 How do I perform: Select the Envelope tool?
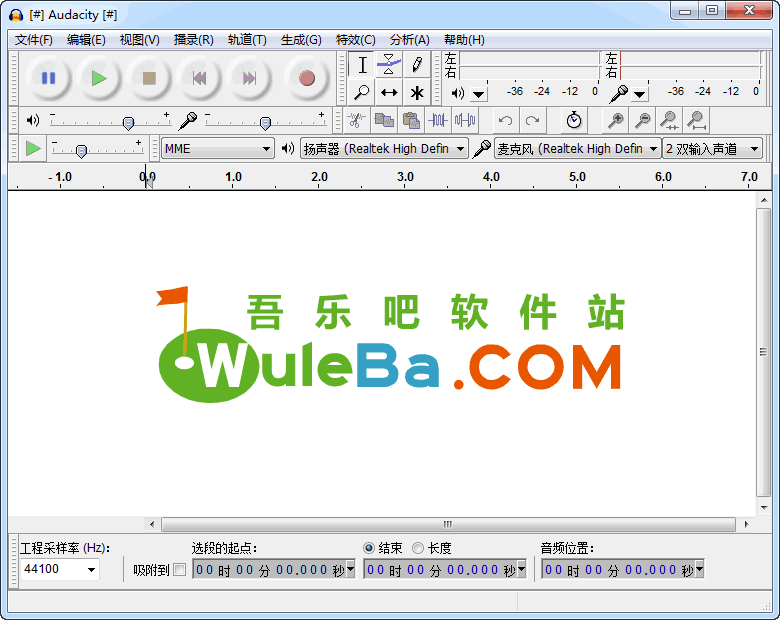(389, 65)
